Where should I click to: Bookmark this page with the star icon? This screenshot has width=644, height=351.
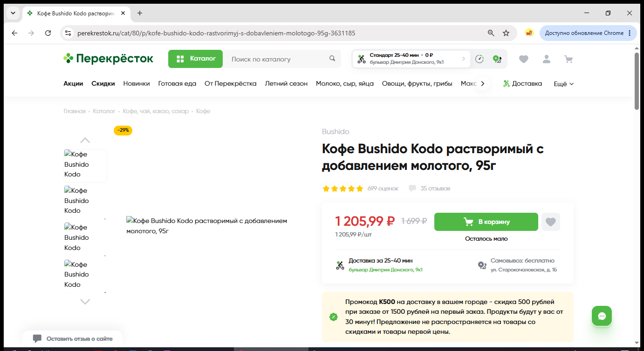506,33
